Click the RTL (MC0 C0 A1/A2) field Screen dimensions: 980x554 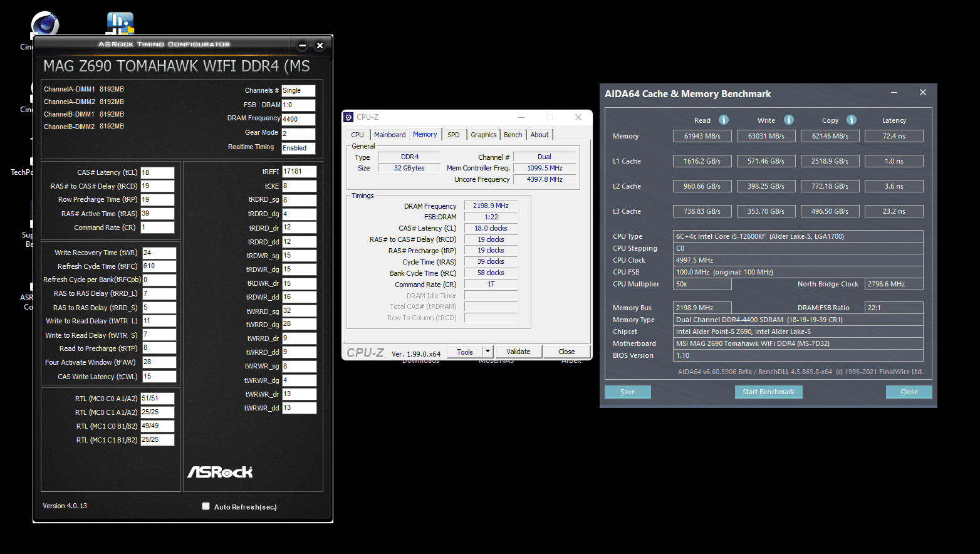157,399
